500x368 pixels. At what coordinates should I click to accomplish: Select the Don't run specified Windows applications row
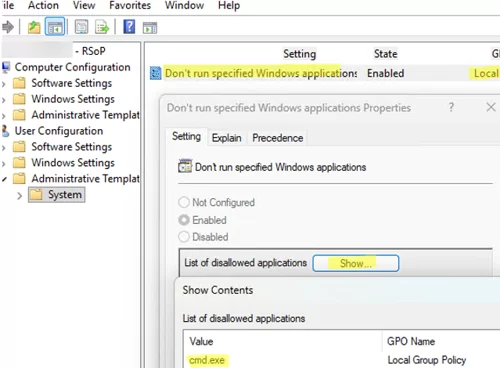pos(324,73)
